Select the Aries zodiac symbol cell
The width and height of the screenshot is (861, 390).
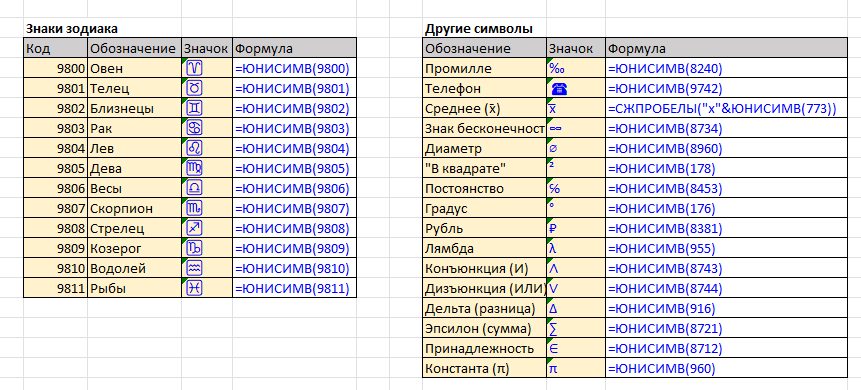(x=207, y=68)
